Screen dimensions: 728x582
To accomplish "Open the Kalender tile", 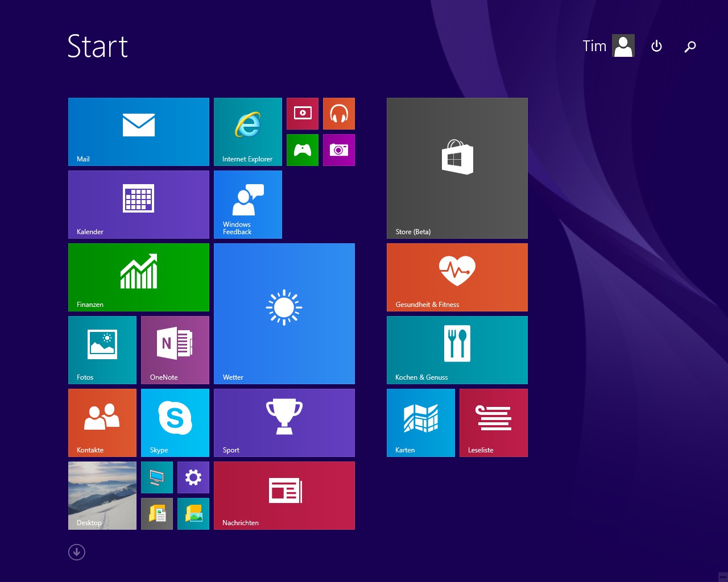I will pyautogui.click(x=139, y=205).
